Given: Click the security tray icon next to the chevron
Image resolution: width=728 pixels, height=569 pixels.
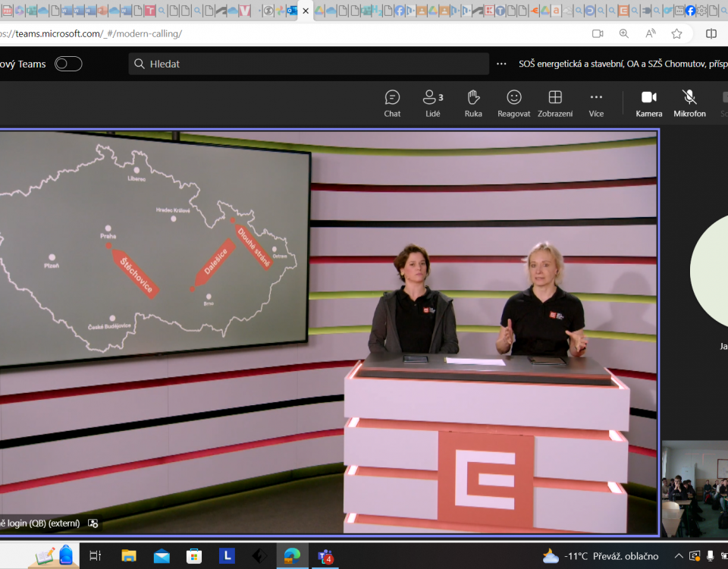Looking at the screenshot, I should (695, 555).
